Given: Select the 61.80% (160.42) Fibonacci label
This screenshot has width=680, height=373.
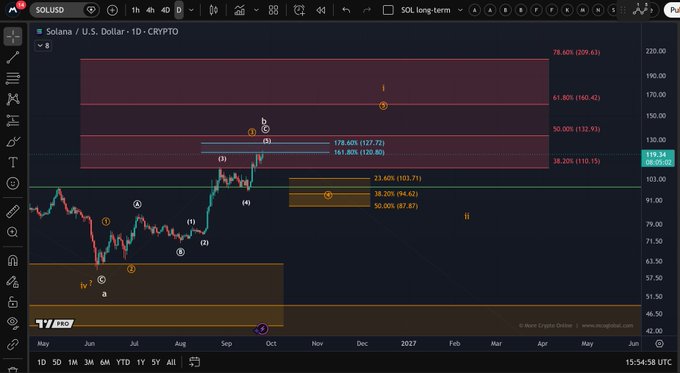Looking at the screenshot, I should coord(576,98).
